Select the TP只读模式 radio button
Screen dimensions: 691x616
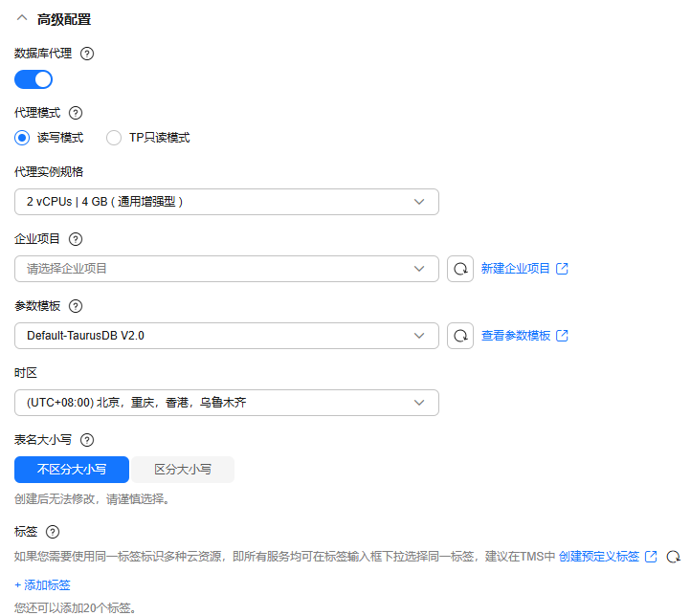click(x=114, y=138)
